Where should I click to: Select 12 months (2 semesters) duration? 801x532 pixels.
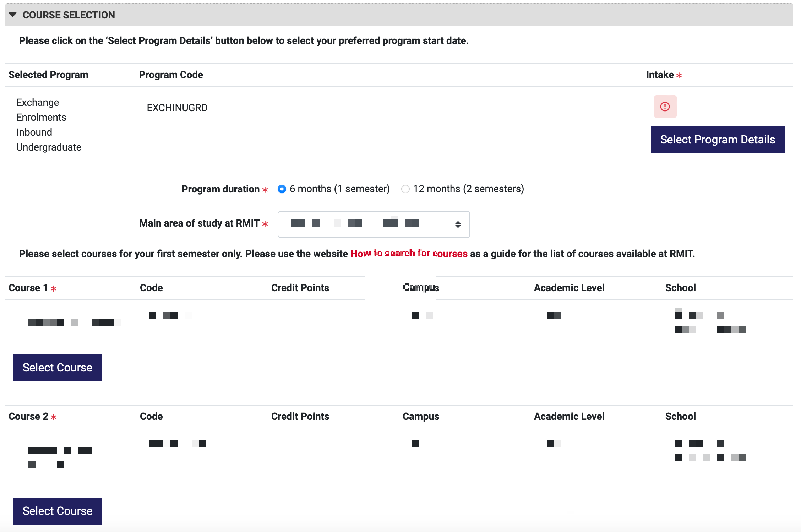pyautogui.click(x=405, y=189)
